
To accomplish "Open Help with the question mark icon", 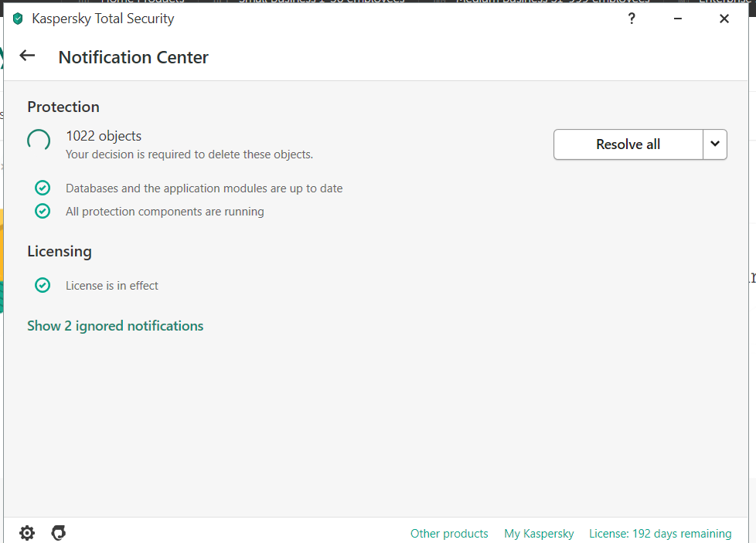I will pyautogui.click(x=632, y=19).
